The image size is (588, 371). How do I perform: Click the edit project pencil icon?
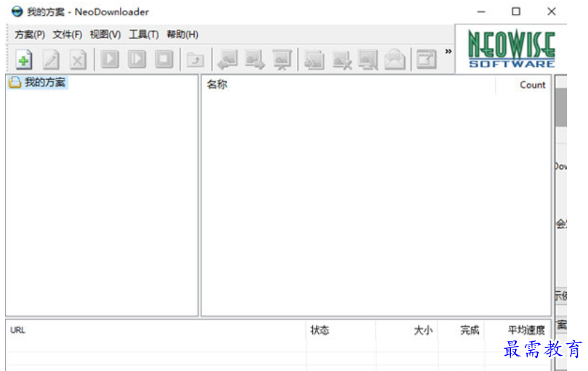click(51, 60)
